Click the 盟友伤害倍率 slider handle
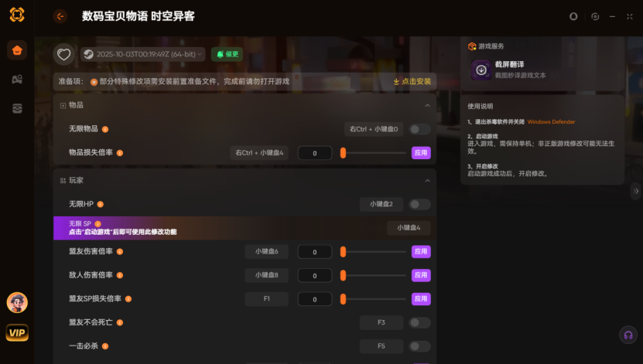The width and height of the screenshot is (643, 364). (x=343, y=252)
